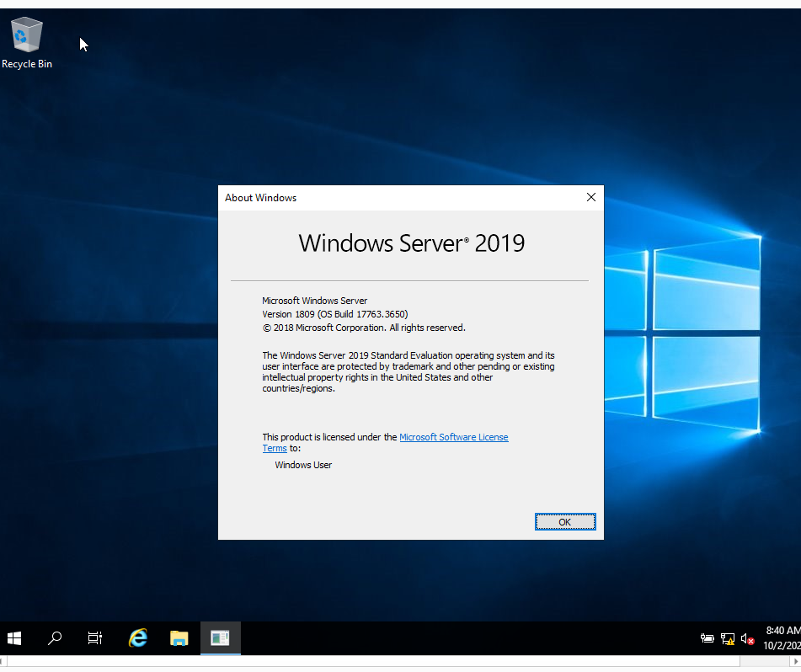Image resolution: width=801 pixels, height=672 pixels.
Task: Open taskbar search magnifier
Action: [x=55, y=637]
